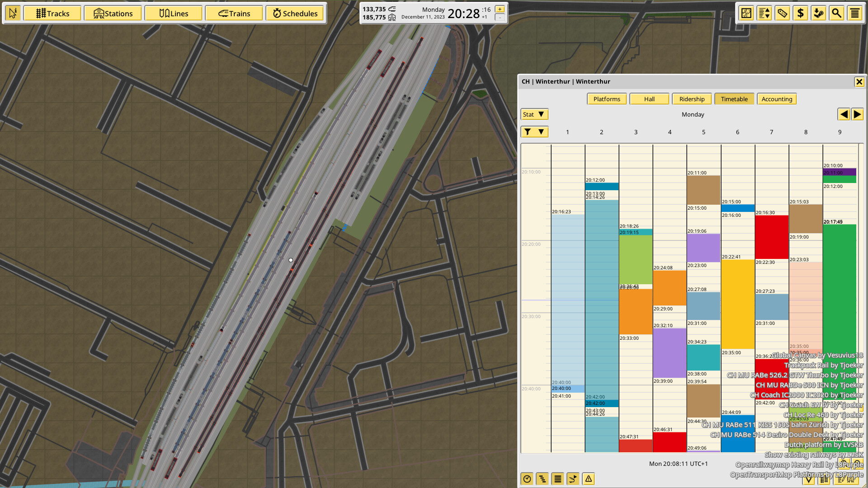Viewport: 868px width, 488px height.
Task: Open the map layers selector
Action: [x=745, y=13]
